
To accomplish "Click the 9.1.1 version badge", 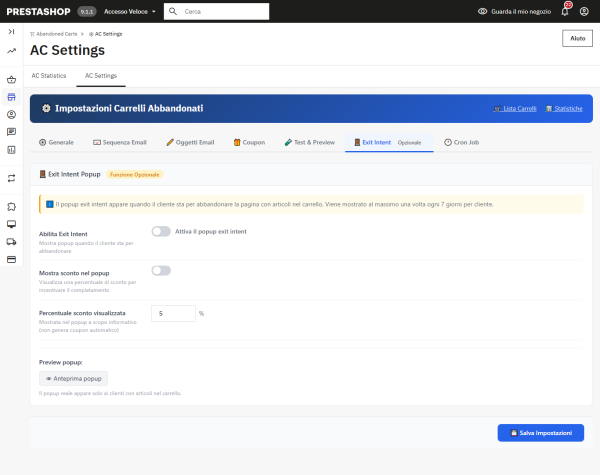I will click(87, 11).
